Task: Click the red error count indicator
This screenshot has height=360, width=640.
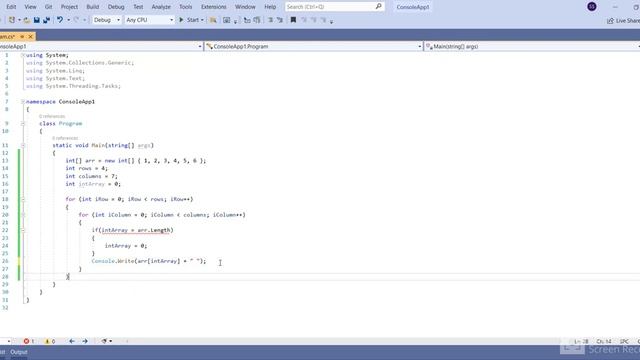Action: click(x=29, y=341)
